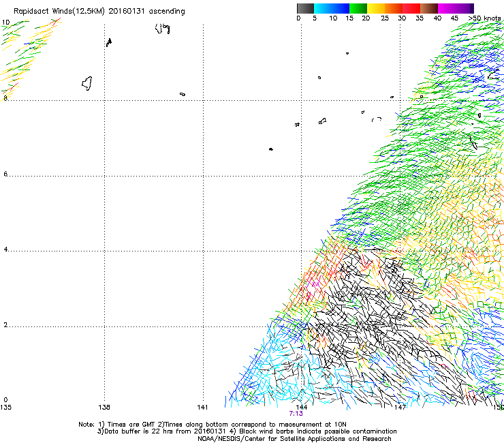Viewport: 504px width, 443px height.
Task: Click the 'Rapidscat Winds(12.5KM) 20160131 ascending' title
Action: (99, 12)
